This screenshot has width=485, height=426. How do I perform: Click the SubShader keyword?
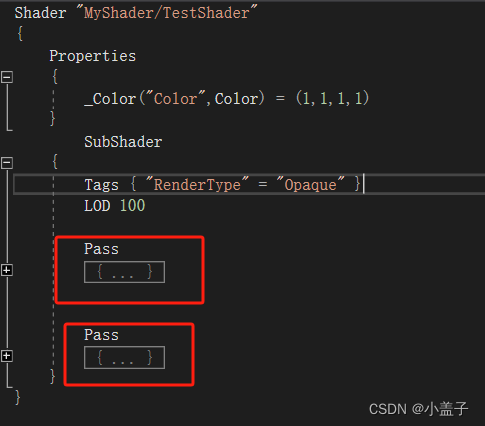[x=123, y=142]
